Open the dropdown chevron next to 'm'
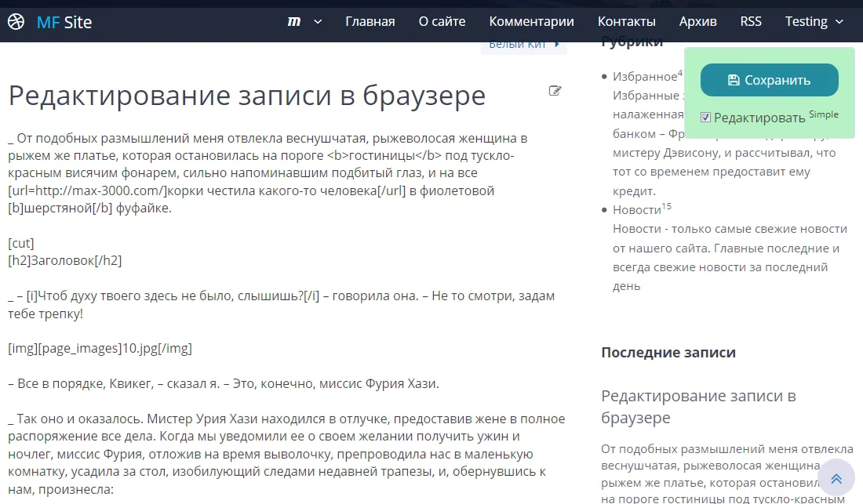Image resolution: width=863 pixels, height=504 pixels. [318, 22]
